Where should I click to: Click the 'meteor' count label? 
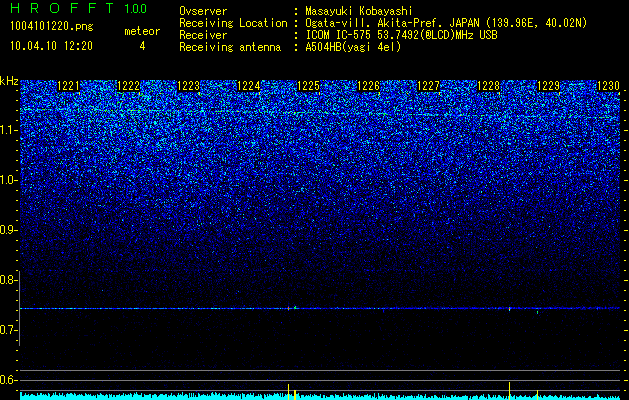point(142,31)
